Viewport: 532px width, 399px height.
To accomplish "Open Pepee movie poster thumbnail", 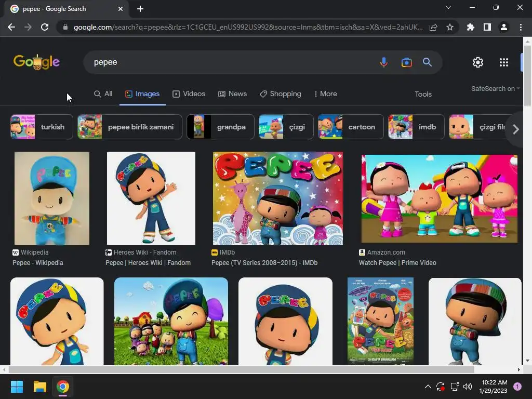I will (x=380, y=321).
